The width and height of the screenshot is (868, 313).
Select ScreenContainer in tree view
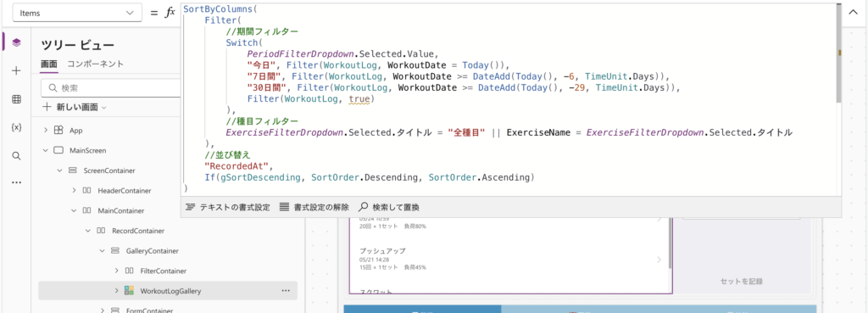109,170
